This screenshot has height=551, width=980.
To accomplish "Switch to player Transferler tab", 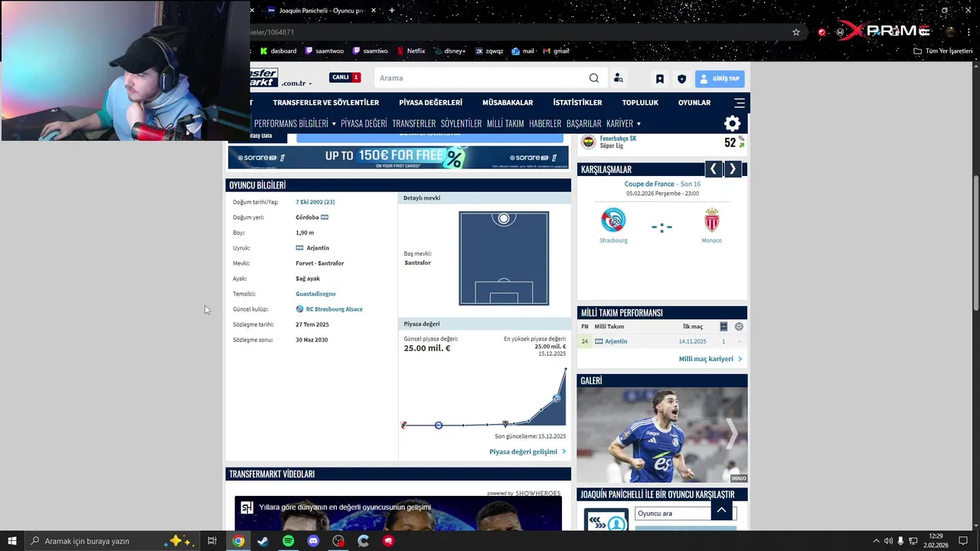I will (414, 123).
